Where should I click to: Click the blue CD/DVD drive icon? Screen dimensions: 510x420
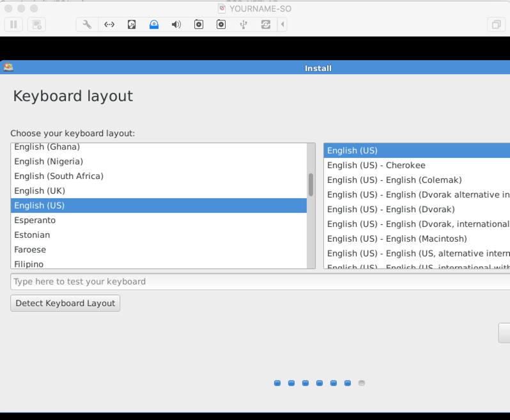point(154,24)
